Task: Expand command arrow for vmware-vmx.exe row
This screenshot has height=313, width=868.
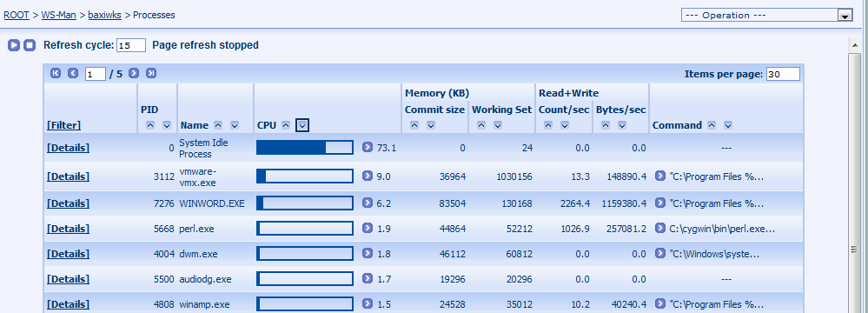Action: 659,176
